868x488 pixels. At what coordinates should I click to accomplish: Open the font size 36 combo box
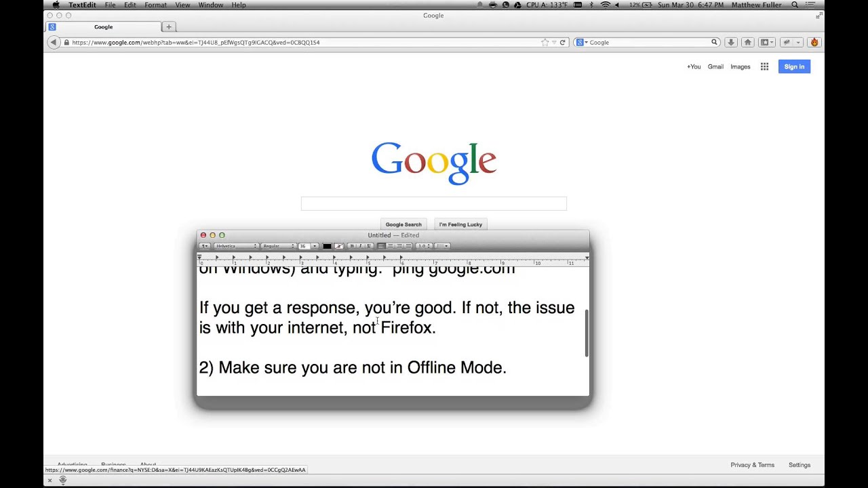[309, 246]
